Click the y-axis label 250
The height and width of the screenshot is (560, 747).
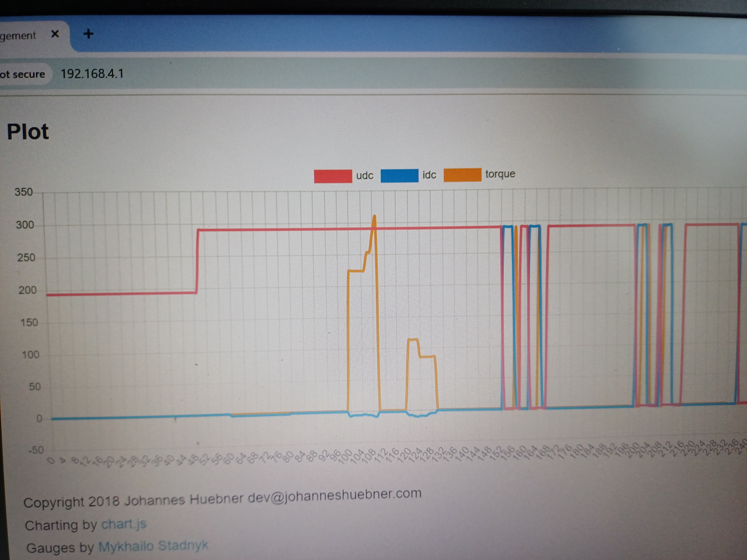click(x=26, y=258)
